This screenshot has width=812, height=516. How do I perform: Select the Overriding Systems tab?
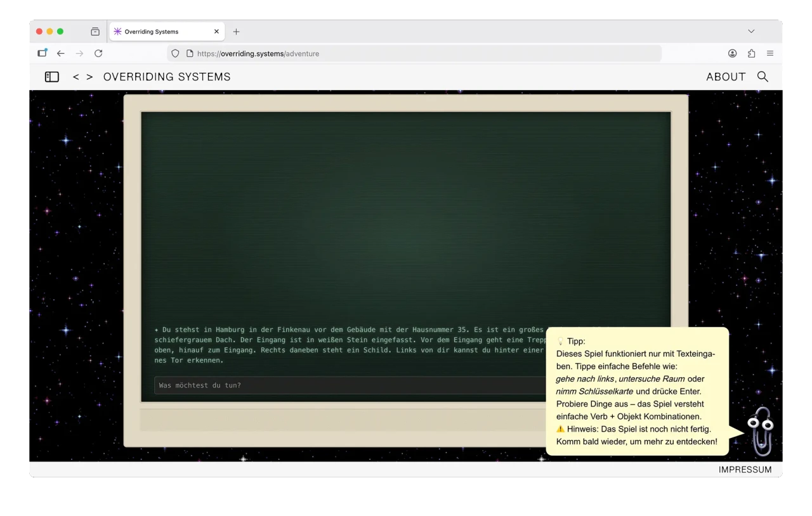point(159,31)
